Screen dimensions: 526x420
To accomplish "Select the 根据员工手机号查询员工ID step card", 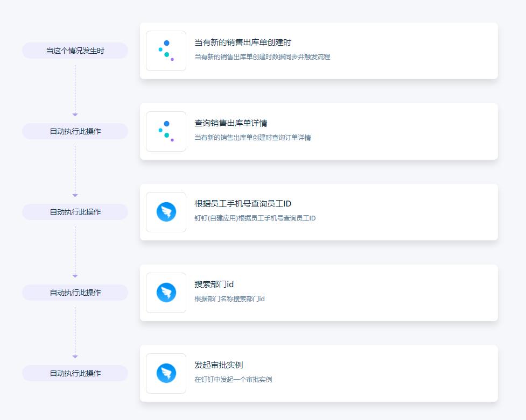I will 319,212.
